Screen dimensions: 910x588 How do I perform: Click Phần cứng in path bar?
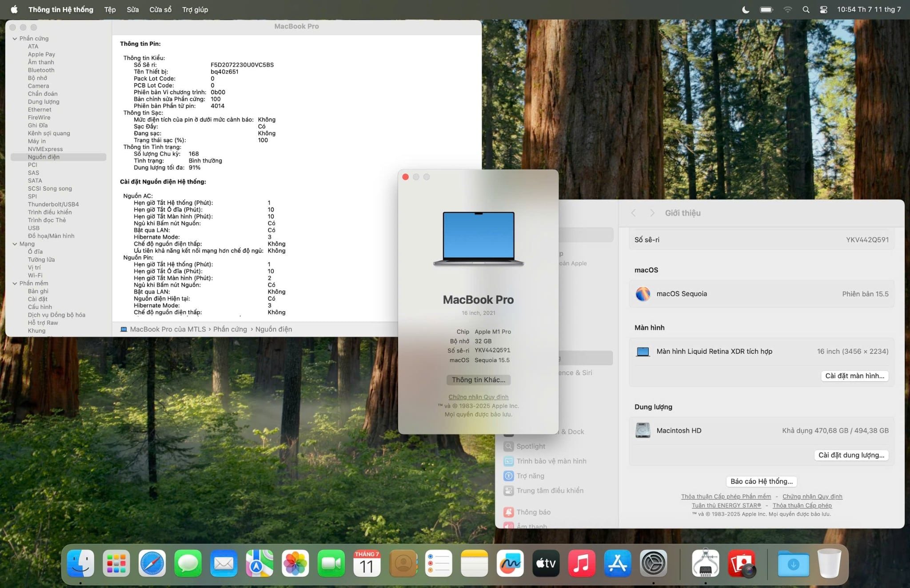pos(230,329)
